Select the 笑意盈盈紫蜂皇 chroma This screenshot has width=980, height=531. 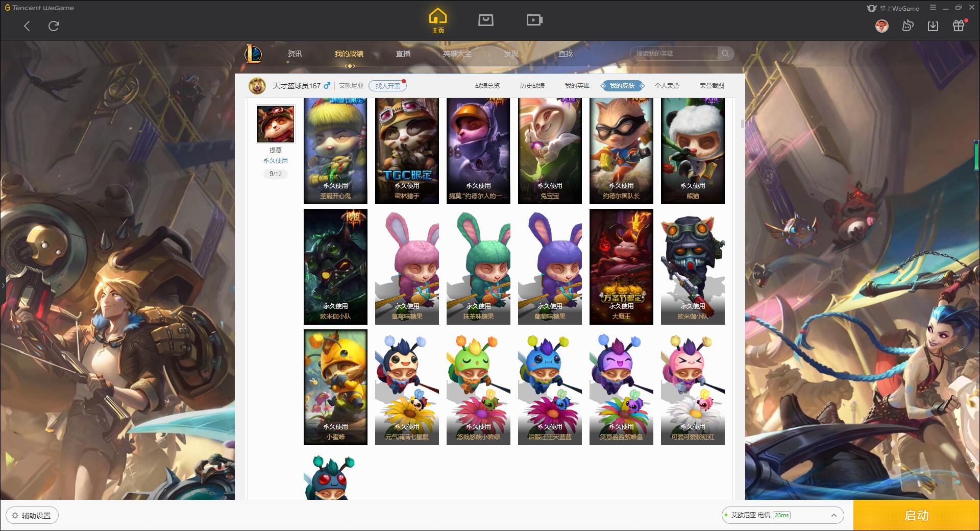point(621,388)
